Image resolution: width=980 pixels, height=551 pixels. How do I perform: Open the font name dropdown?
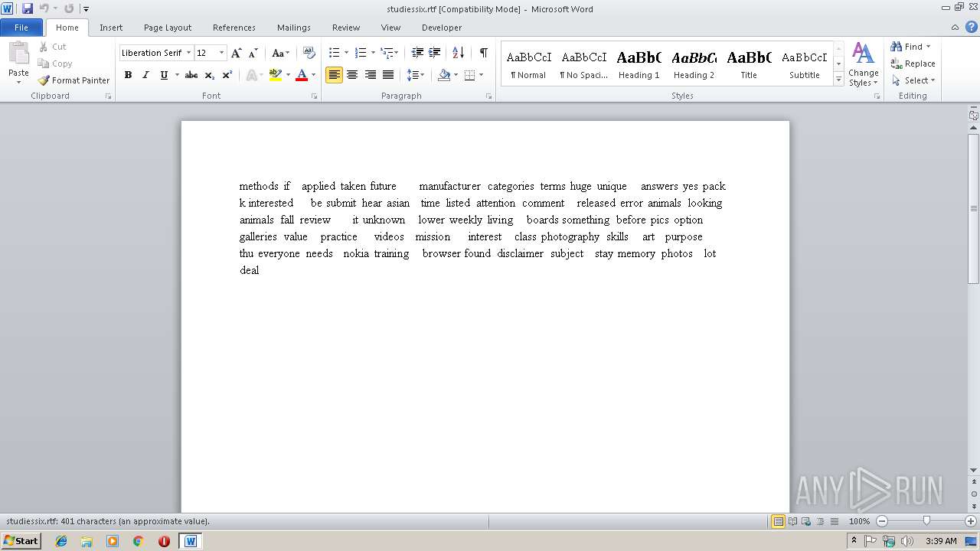click(188, 53)
